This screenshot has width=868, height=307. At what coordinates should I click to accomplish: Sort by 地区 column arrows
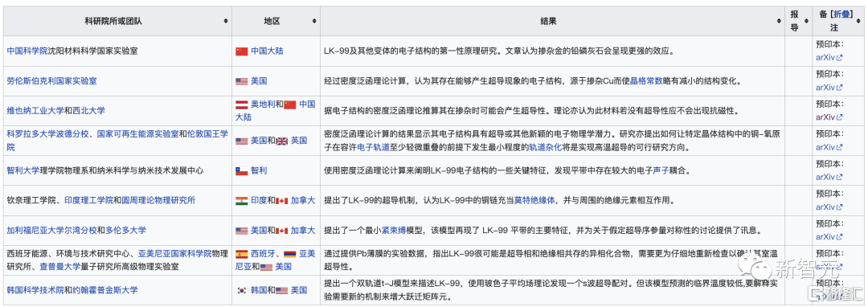314,21
